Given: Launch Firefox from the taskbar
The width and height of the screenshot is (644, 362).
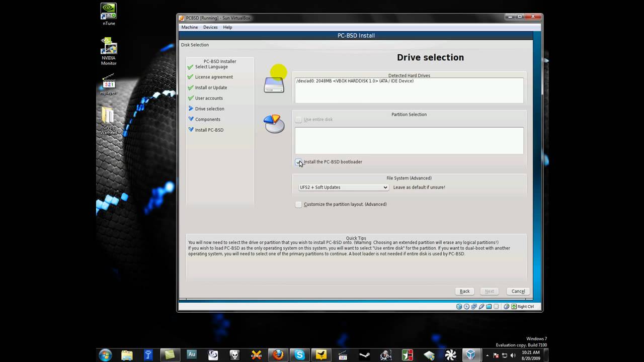Looking at the screenshot, I should [x=278, y=355].
